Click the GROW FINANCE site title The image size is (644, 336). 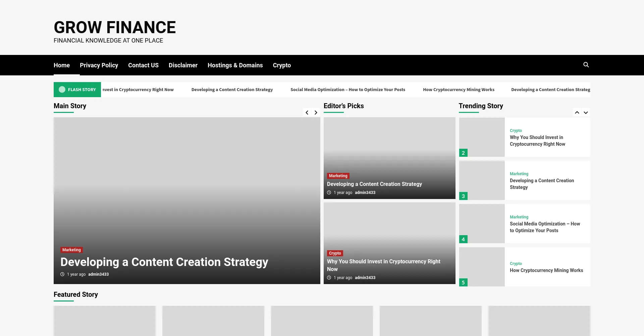pos(115,27)
